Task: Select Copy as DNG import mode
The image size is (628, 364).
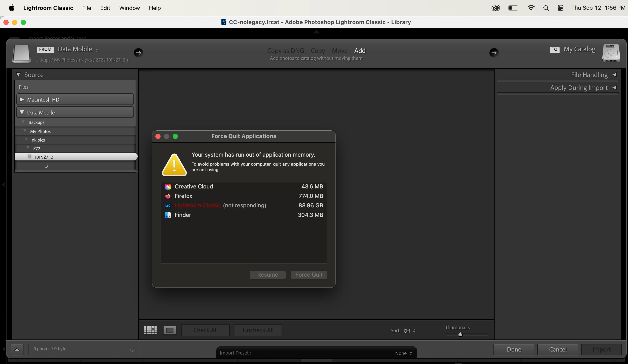Action: tap(286, 51)
